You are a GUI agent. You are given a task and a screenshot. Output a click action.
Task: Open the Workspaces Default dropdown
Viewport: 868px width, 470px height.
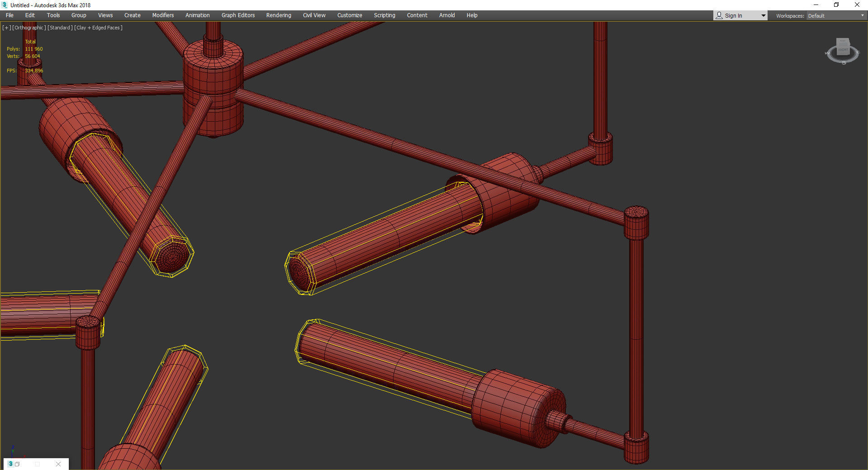click(836, 16)
